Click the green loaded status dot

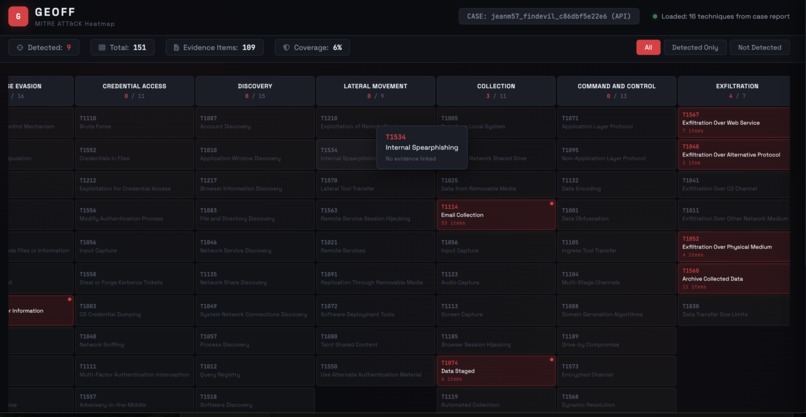pyautogui.click(x=654, y=16)
